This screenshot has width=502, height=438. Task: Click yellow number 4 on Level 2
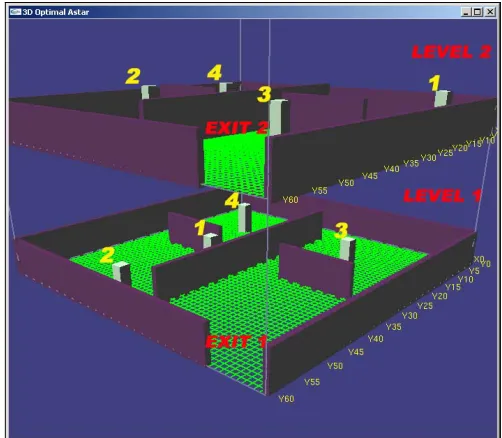pos(214,72)
